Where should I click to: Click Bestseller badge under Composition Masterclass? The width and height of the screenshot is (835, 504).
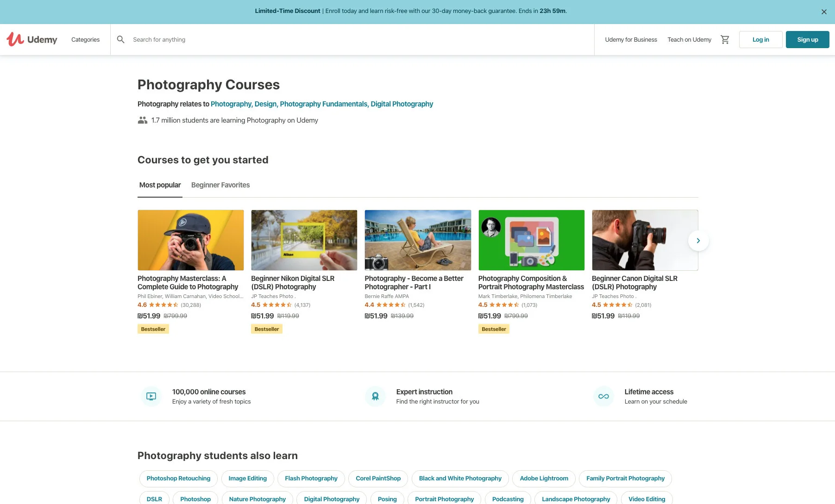coord(494,329)
